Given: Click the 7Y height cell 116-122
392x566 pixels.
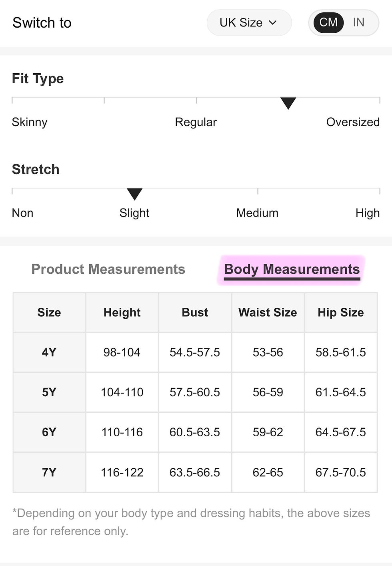Looking at the screenshot, I should (122, 472).
